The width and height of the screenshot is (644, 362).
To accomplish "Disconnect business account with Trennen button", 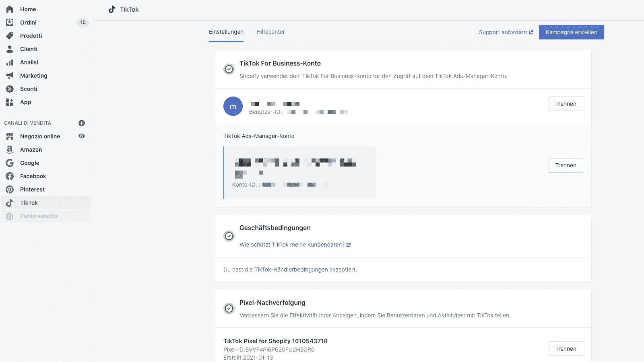I will [566, 104].
